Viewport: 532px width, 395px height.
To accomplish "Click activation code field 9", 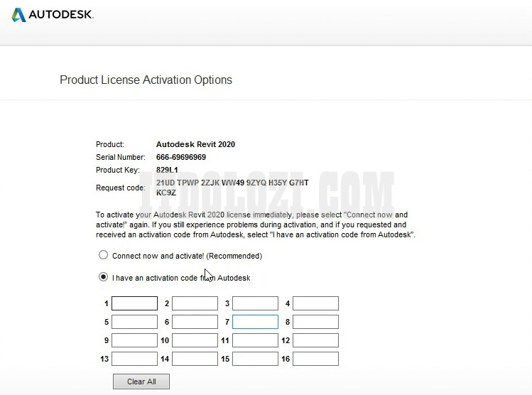I will (134, 340).
